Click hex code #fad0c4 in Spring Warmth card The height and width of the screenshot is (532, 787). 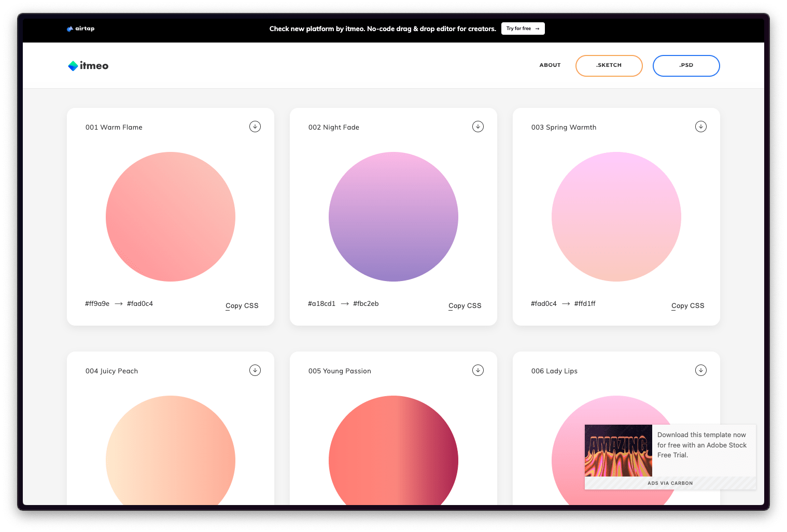544,304
